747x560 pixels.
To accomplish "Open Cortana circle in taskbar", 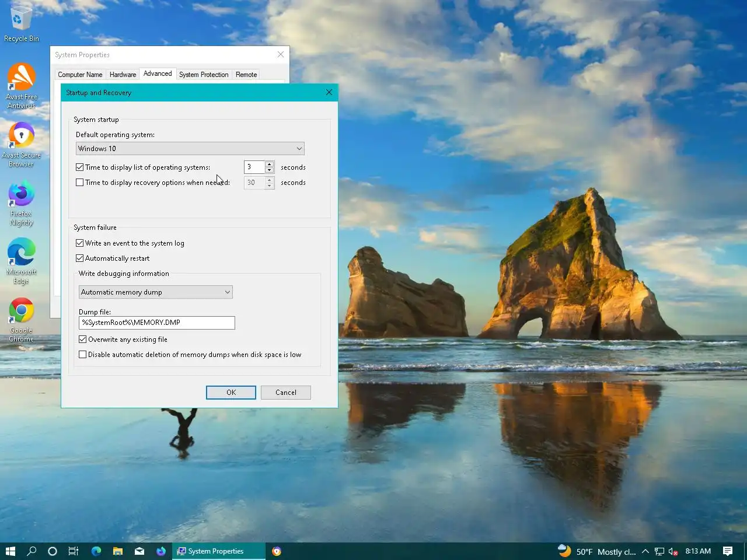I will [53, 551].
